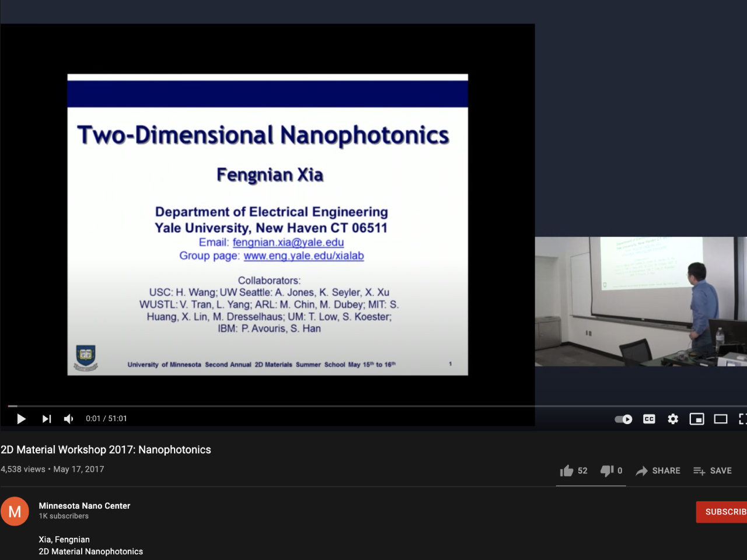Toggle the autoplay switch

point(623,419)
